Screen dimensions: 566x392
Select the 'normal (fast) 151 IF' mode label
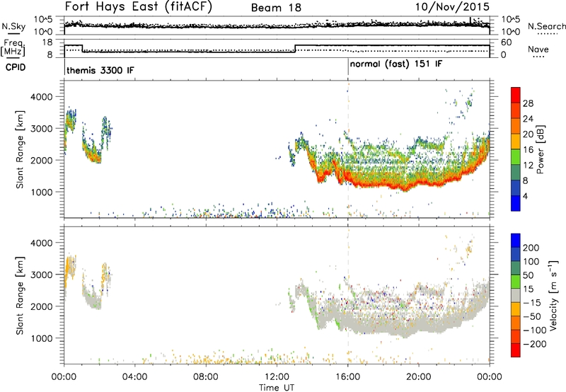pyautogui.click(x=396, y=64)
